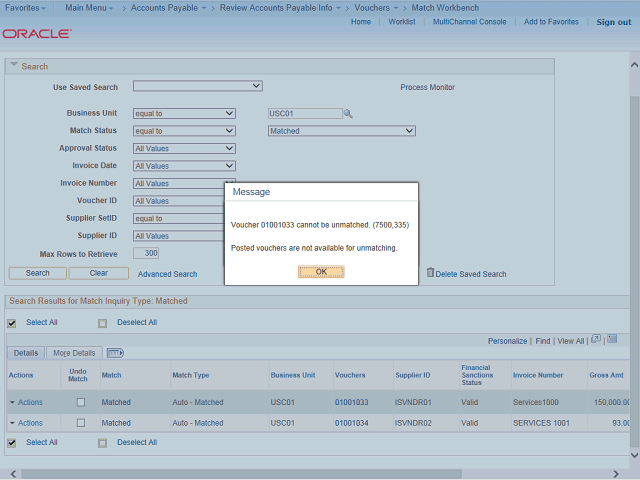The width and height of the screenshot is (640, 480).
Task: Click the horizontal scrollbar right arrow
Action: (616, 474)
